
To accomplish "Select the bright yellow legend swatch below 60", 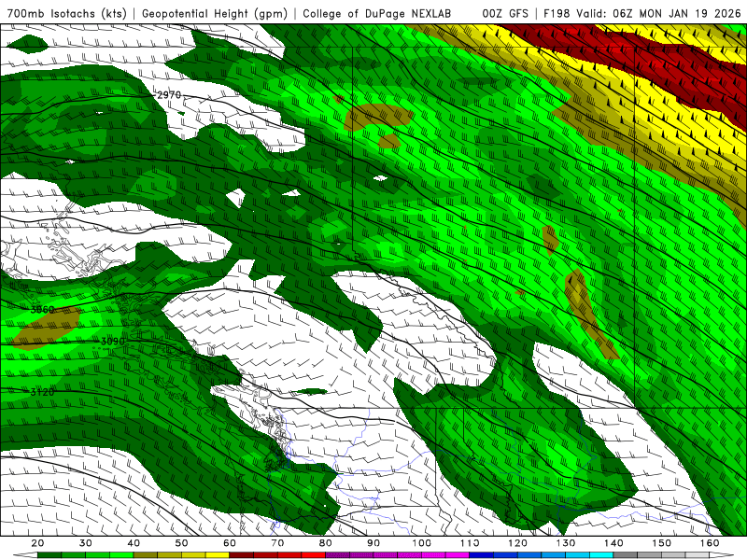I will tap(218, 555).
